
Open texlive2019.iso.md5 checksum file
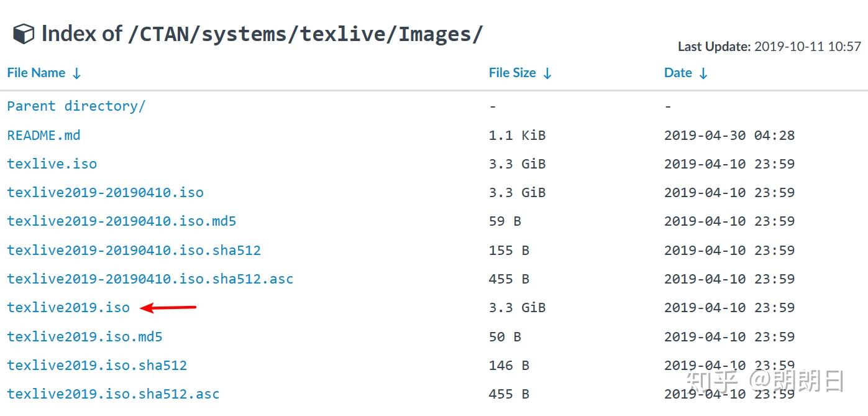pos(85,336)
